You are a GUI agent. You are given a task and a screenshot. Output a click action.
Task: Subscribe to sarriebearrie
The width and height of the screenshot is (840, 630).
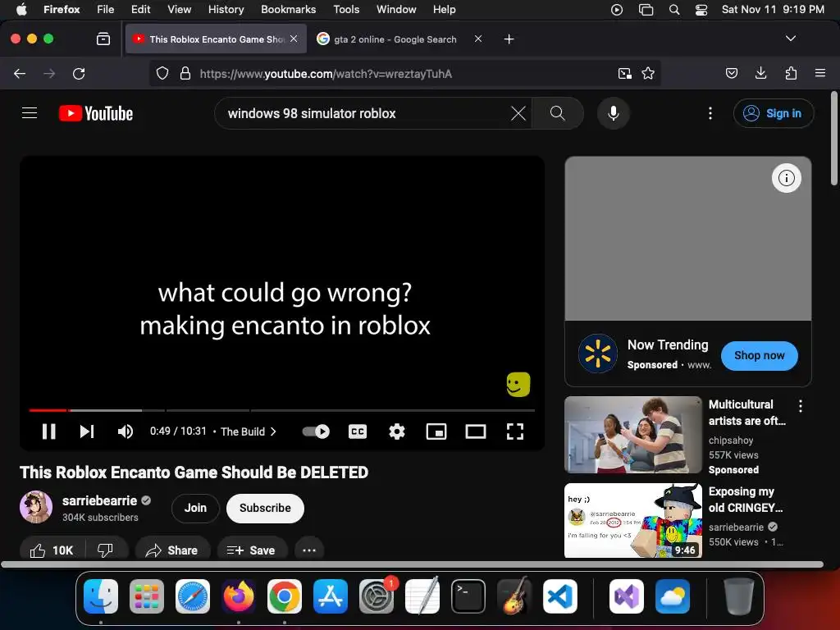[265, 508]
